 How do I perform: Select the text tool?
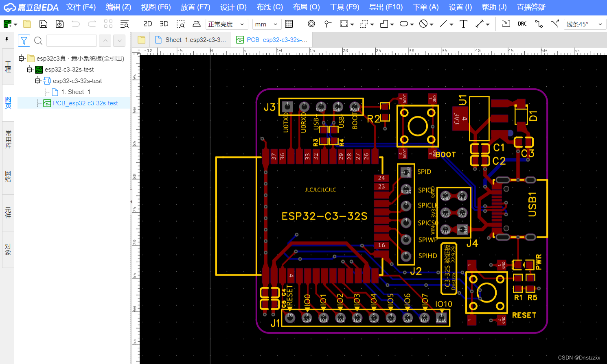463,24
